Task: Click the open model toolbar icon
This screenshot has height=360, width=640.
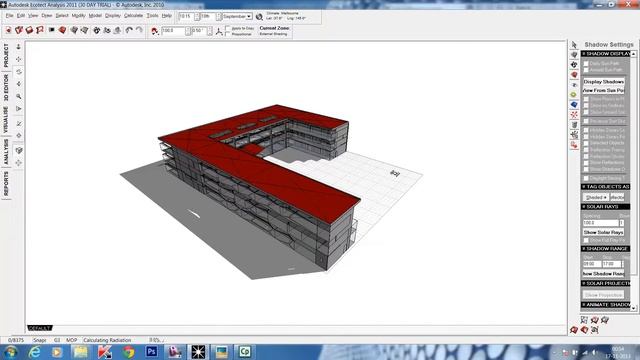Action: pos(19,30)
